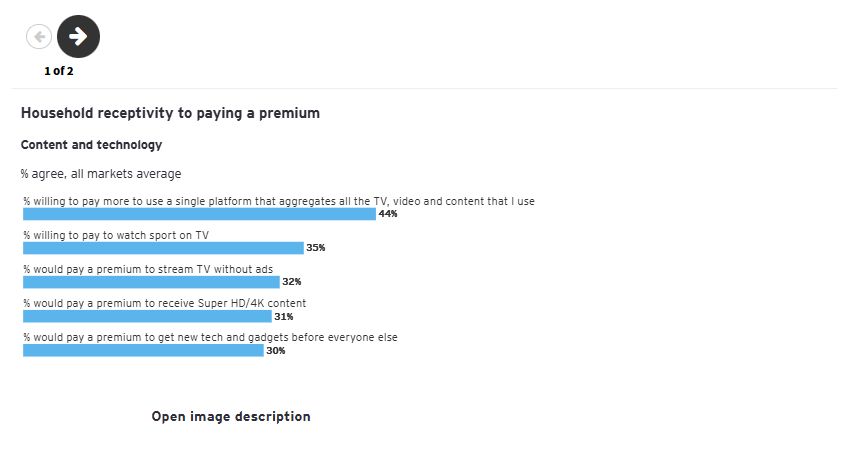Viewport: 852px width, 468px height.
Task: Click the '1 of 2' slide counter
Action: point(59,71)
